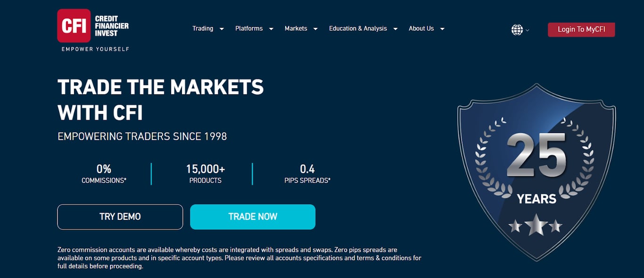The image size is (644, 278).
Task: Click the Credit Financier Invest logo text
Action: pos(112,26)
